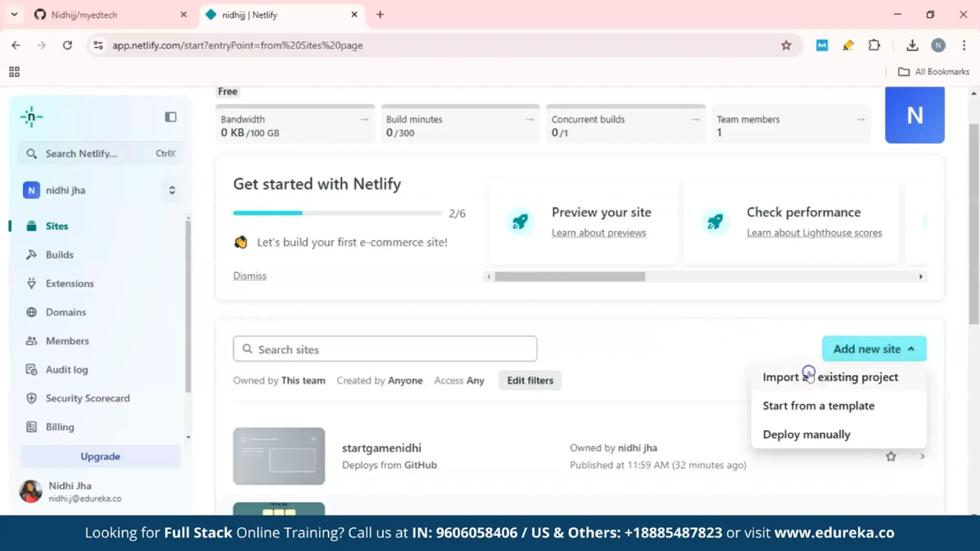Dismiss the Get started panel
The height and width of the screenshot is (551, 980).
tap(250, 275)
